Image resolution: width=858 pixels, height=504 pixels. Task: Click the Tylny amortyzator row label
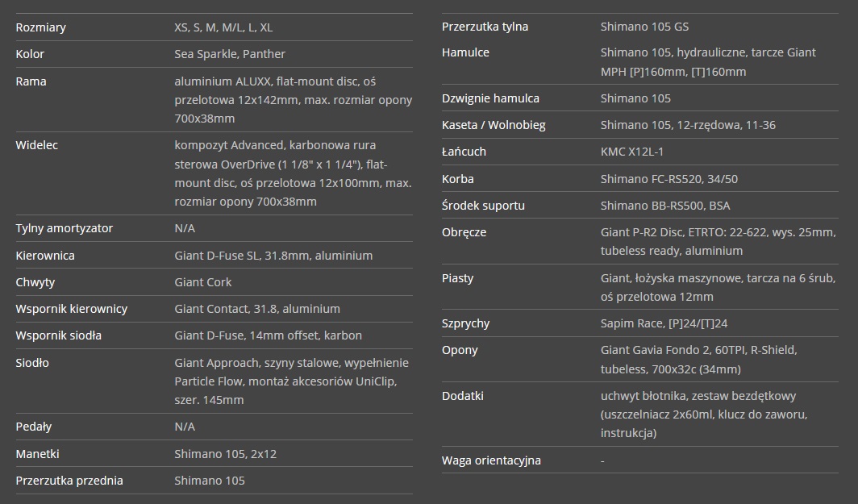point(64,228)
